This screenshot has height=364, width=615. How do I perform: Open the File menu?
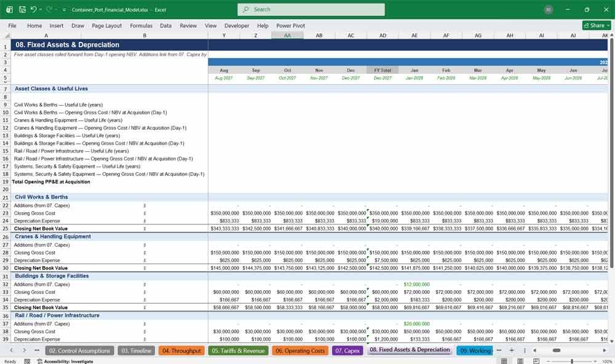(x=12, y=25)
